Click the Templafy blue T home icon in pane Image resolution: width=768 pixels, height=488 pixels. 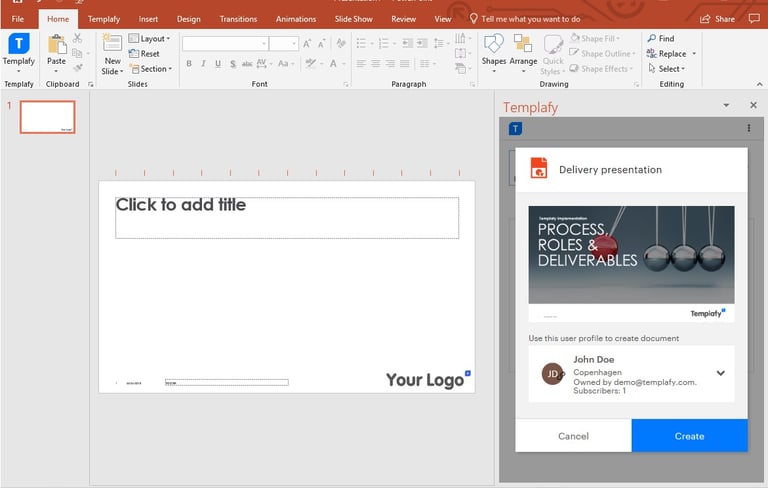coord(515,129)
